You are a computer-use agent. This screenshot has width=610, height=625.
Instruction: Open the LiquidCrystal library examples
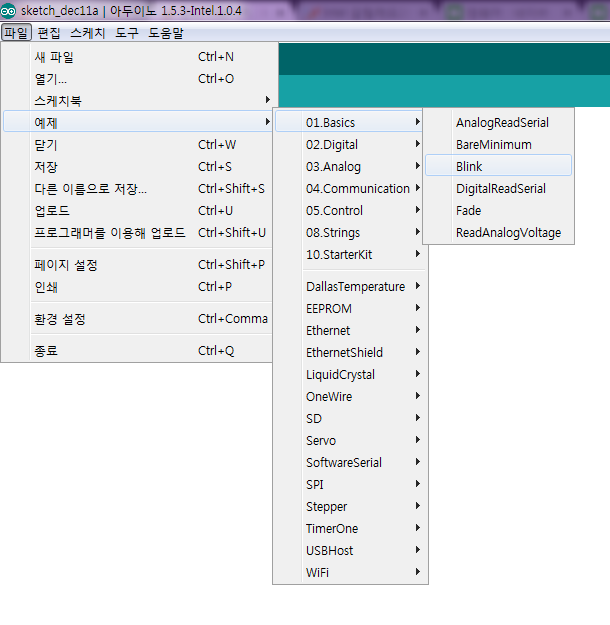pos(340,375)
